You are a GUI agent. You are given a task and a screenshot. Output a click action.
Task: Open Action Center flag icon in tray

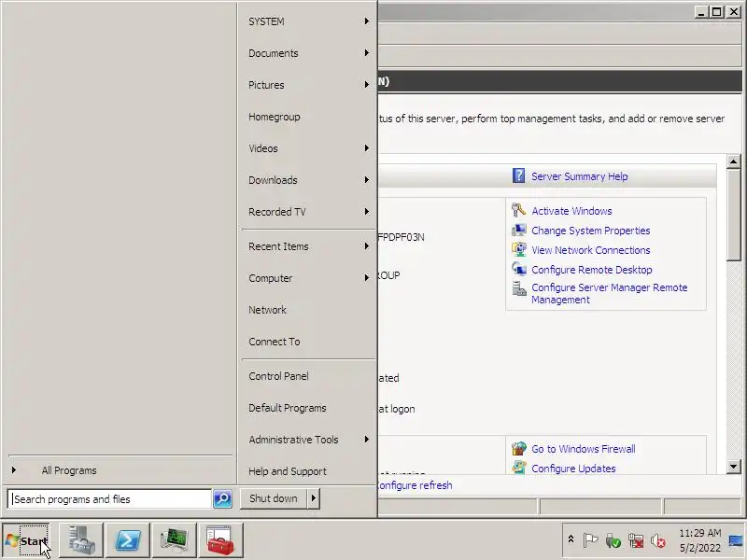click(590, 540)
